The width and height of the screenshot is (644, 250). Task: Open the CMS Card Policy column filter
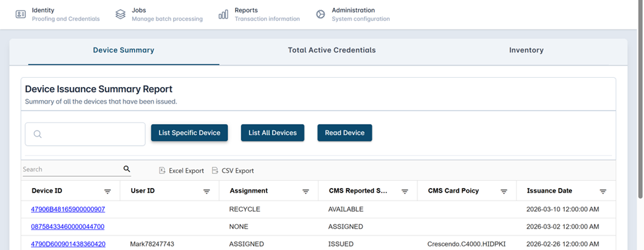(504, 191)
